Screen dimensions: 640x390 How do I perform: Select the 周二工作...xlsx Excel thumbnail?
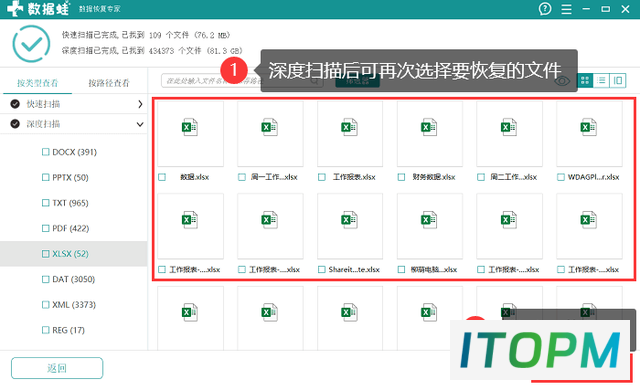coord(509,134)
